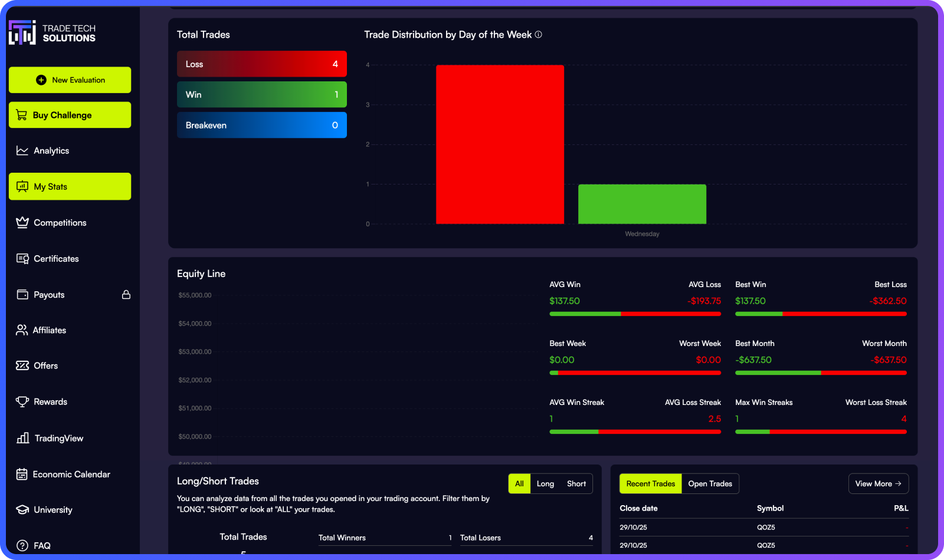Open Payouts from the sidebar
944x560 pixels.
(x=22, y=294)
